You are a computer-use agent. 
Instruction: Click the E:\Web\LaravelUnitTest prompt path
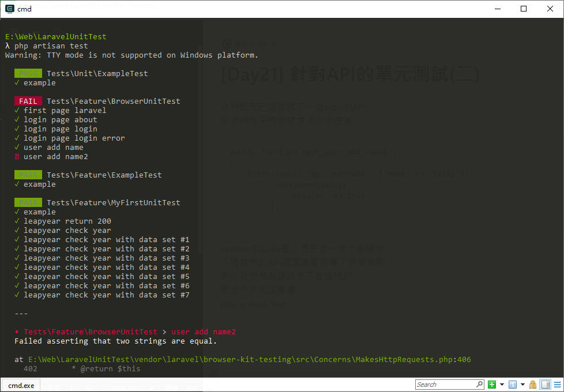(56, 37)
